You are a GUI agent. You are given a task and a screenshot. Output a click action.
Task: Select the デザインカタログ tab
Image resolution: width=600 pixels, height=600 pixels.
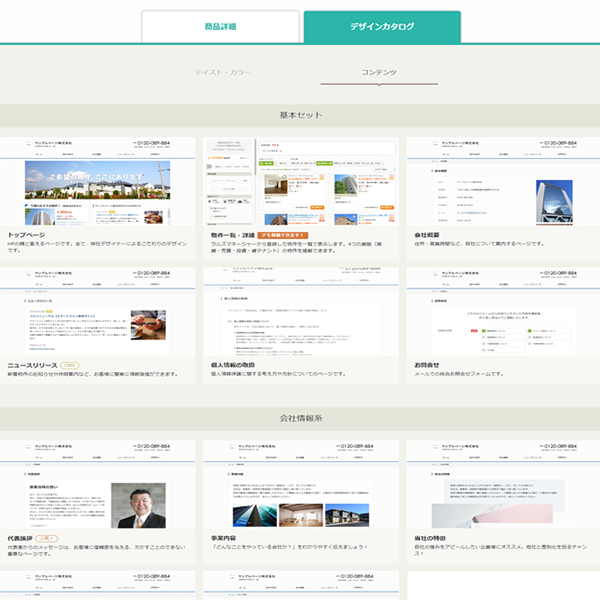382,27
